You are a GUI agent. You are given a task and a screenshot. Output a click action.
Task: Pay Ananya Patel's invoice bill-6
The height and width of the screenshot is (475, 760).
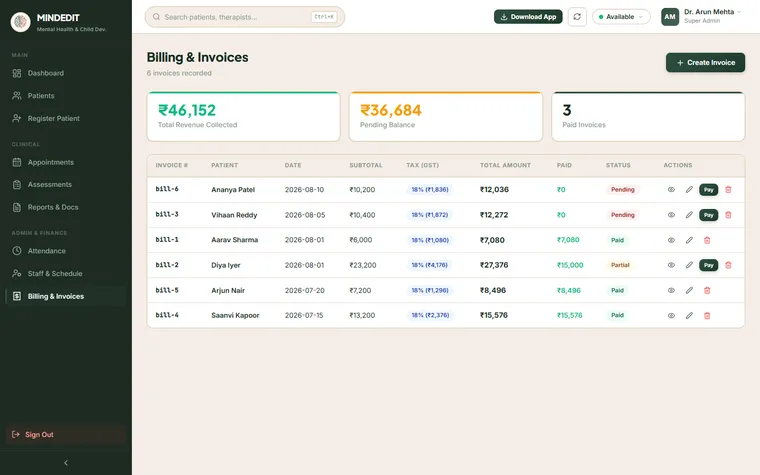tap(709, 190)
